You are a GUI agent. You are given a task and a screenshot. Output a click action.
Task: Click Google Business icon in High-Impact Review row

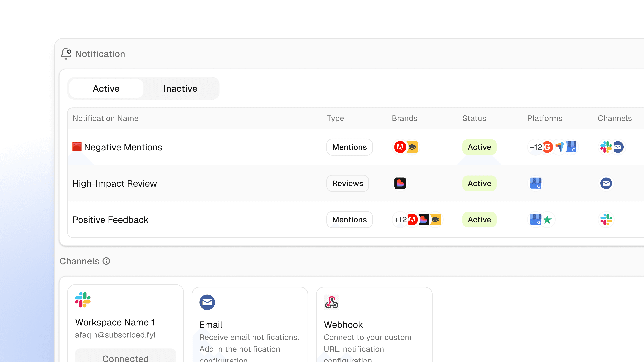pos(535,183)
